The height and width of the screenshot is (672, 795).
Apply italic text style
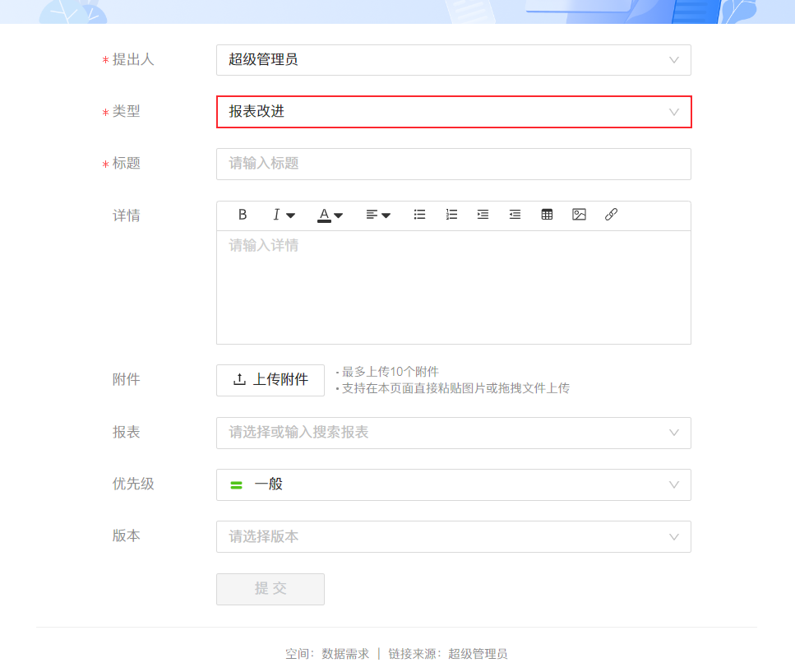[x=276, y=215]
